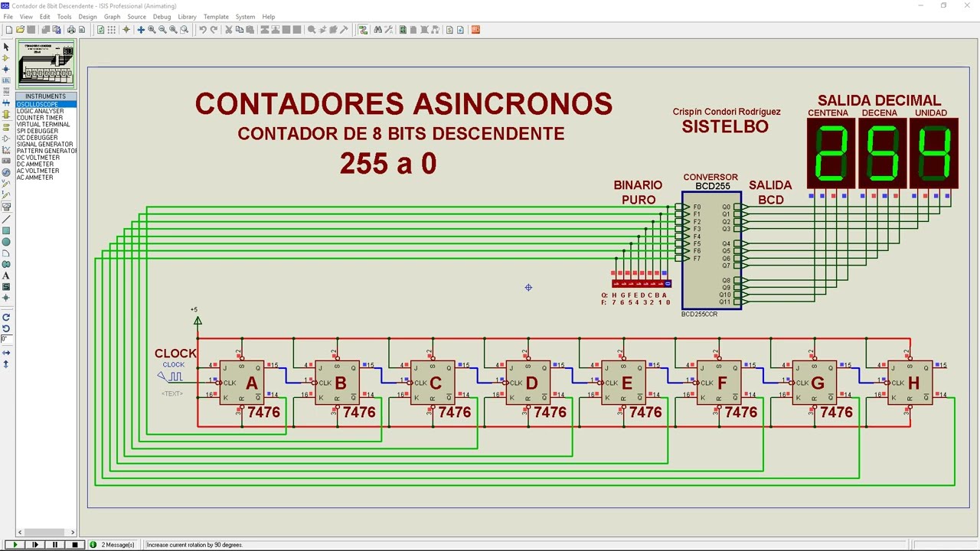This screenshot has width=980, height=551.
Task: Open the Template menu
Action: point(216,17)
